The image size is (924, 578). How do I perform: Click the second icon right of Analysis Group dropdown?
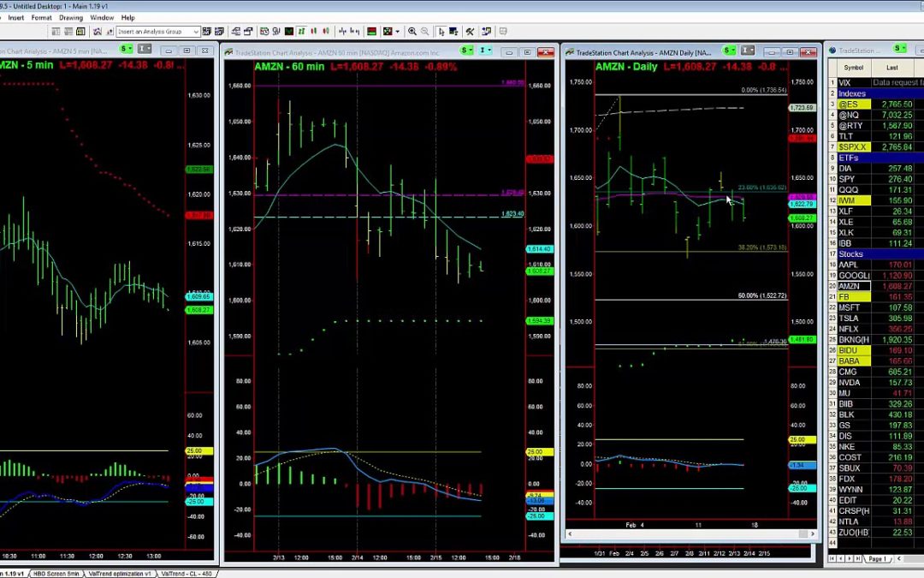point(219,32)
